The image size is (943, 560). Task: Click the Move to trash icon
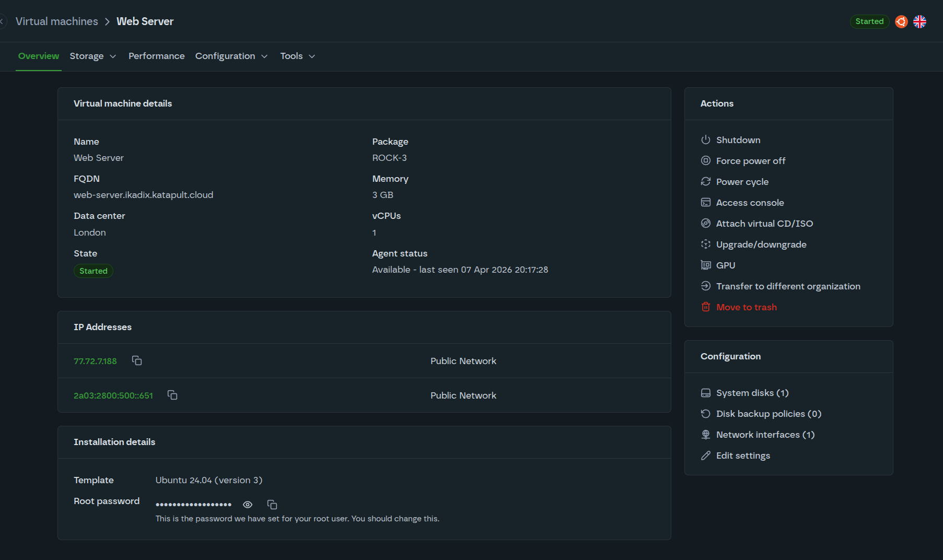706,307
